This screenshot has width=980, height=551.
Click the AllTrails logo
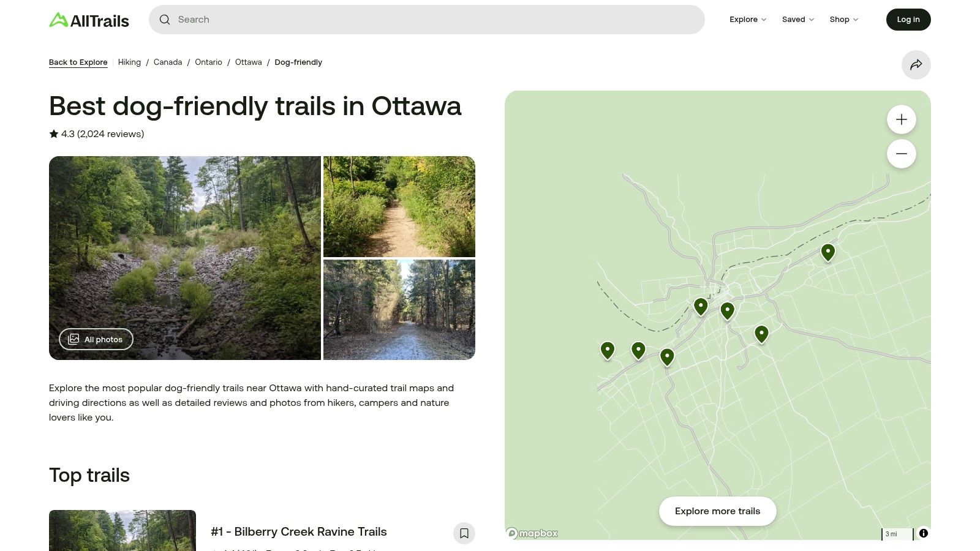pos(89,20)
